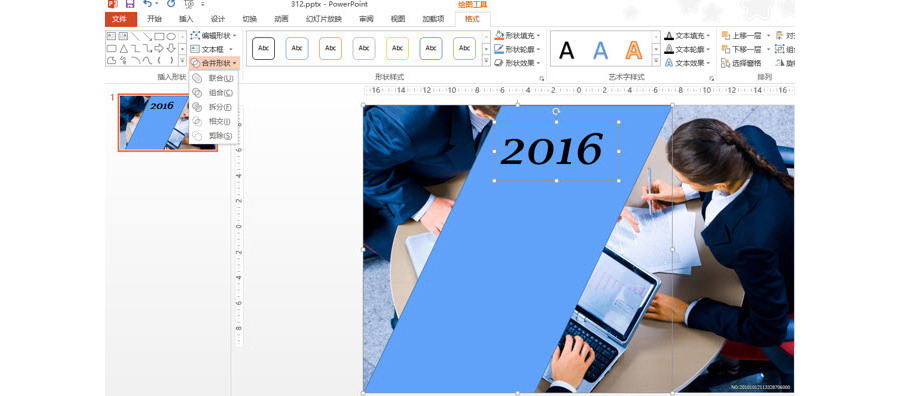Open the 形状填充 dropdown
This screenshot has width=900, height=396.
coord(517,36)
